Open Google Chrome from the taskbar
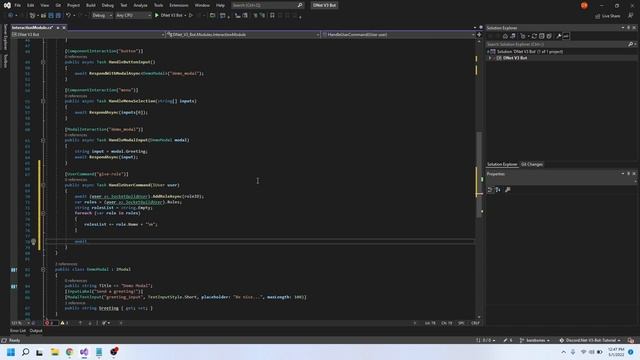Viewport: 640px width, 360px height. tap(69, 352)
